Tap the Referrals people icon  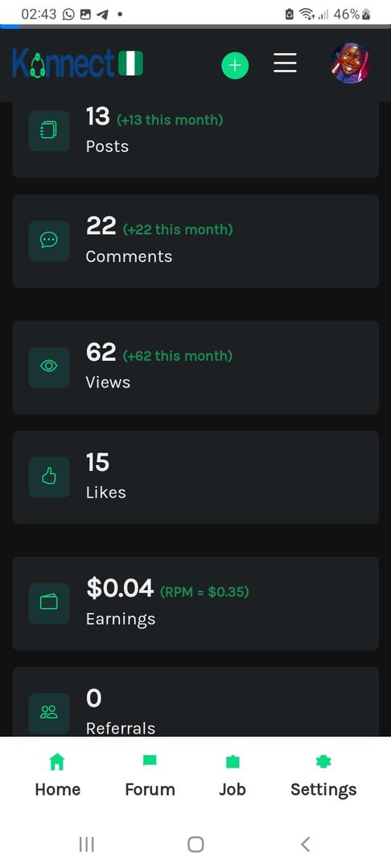pyautogui.click(x=49, y=713)
